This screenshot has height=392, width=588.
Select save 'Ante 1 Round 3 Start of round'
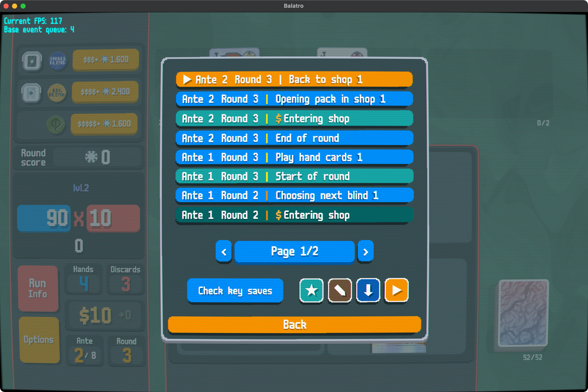(294, 177)
